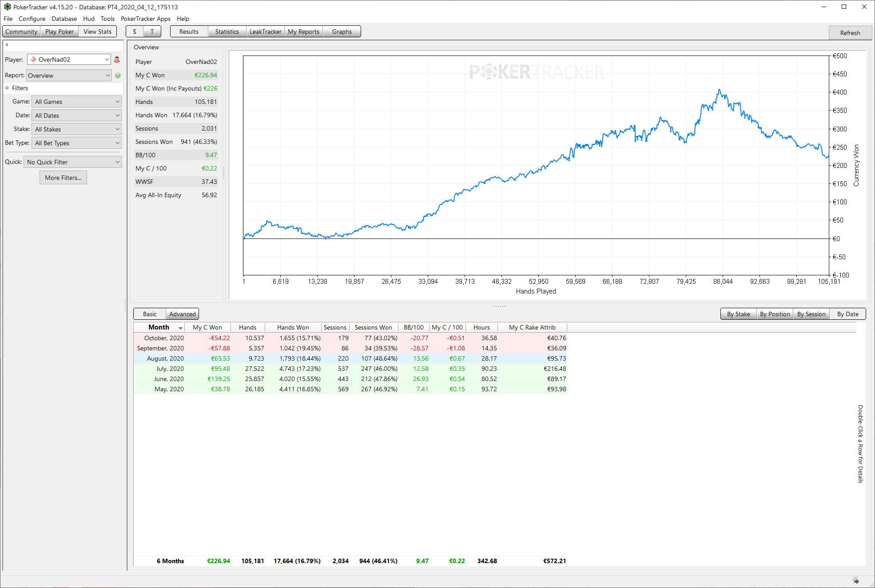Image resolution: width=875 pixels, height=588 pixels.
Task: Open the Hud menu
Action: (88, 19)
